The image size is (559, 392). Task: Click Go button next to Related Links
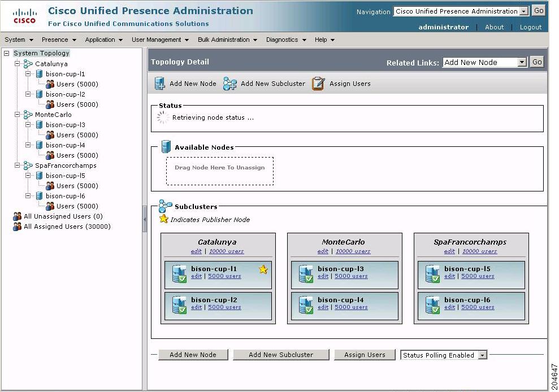537,62
